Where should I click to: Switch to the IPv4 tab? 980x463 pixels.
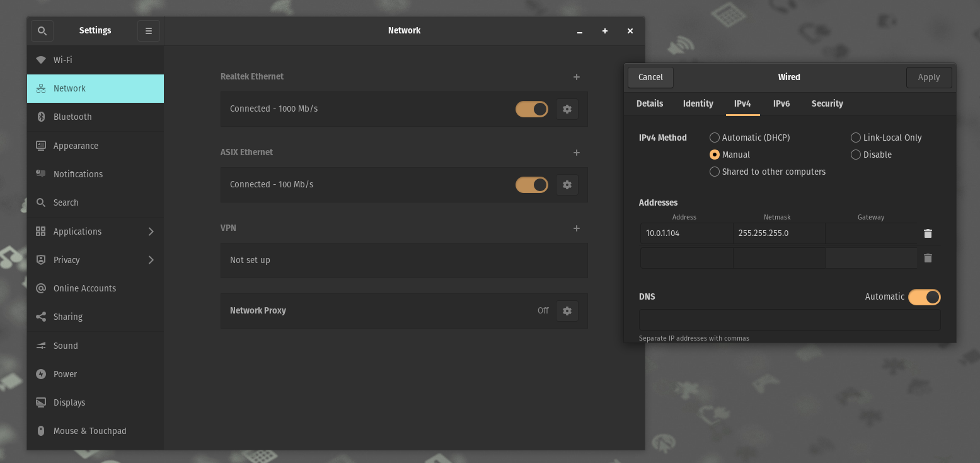pyautogui.click(x=742, y=103)
